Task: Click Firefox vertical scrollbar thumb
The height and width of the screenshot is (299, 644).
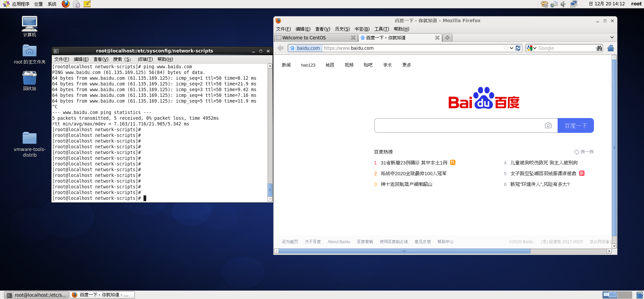Action: [614, 147]
